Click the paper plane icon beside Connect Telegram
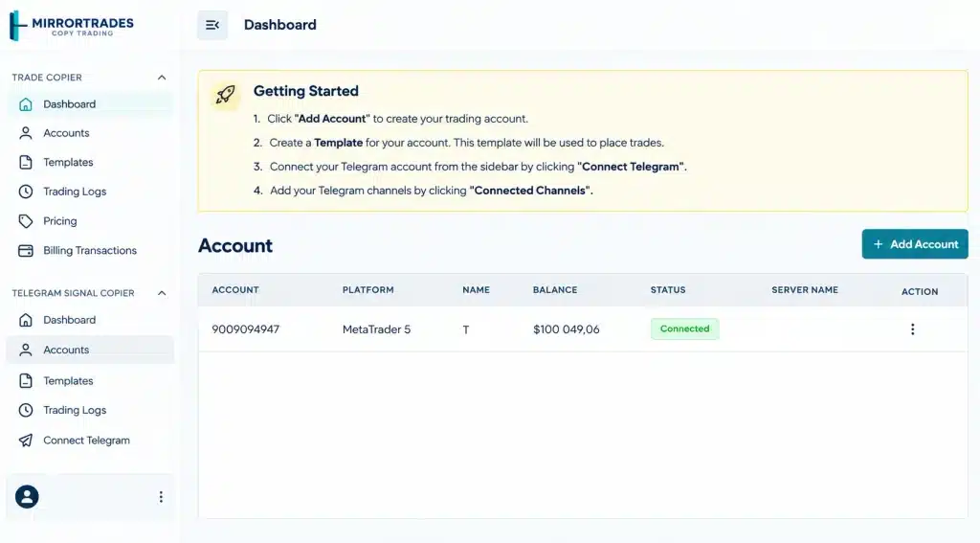This screenshot has width=980, height=543. 26,441
